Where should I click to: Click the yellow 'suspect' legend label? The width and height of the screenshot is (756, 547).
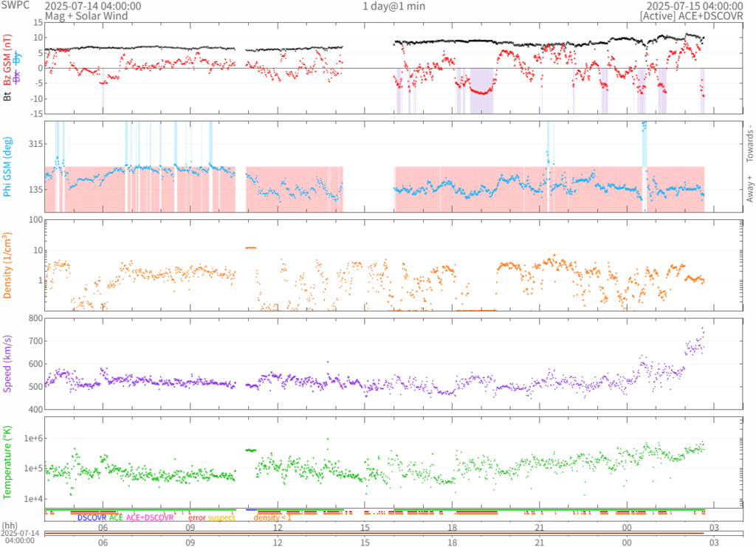pos(221,518)
